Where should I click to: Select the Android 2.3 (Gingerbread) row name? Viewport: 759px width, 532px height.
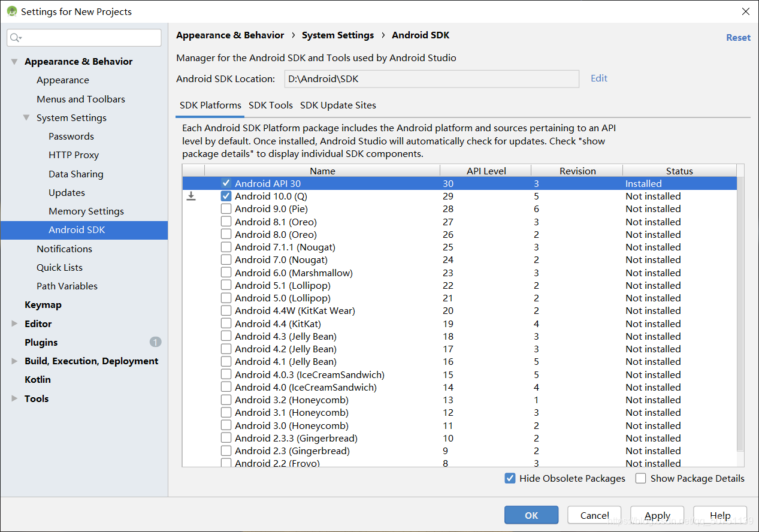click(292, 451)
